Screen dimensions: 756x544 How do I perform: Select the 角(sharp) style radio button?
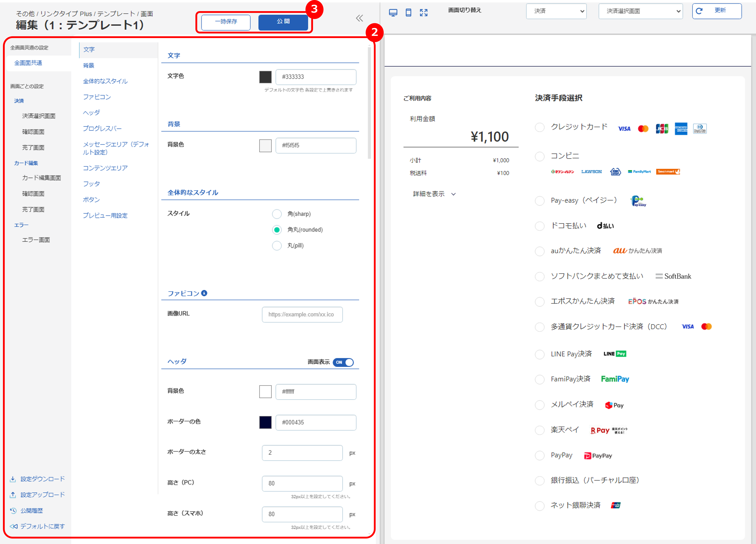(277, 214)
